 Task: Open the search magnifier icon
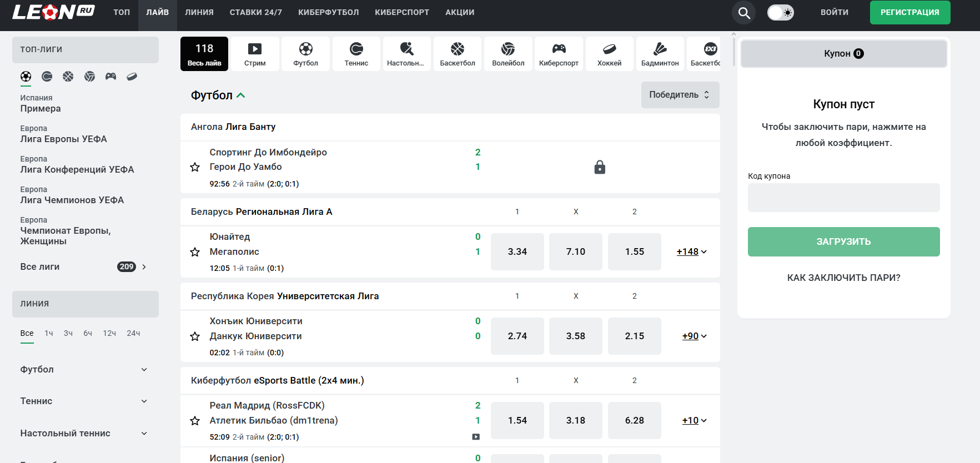[744, 12]
